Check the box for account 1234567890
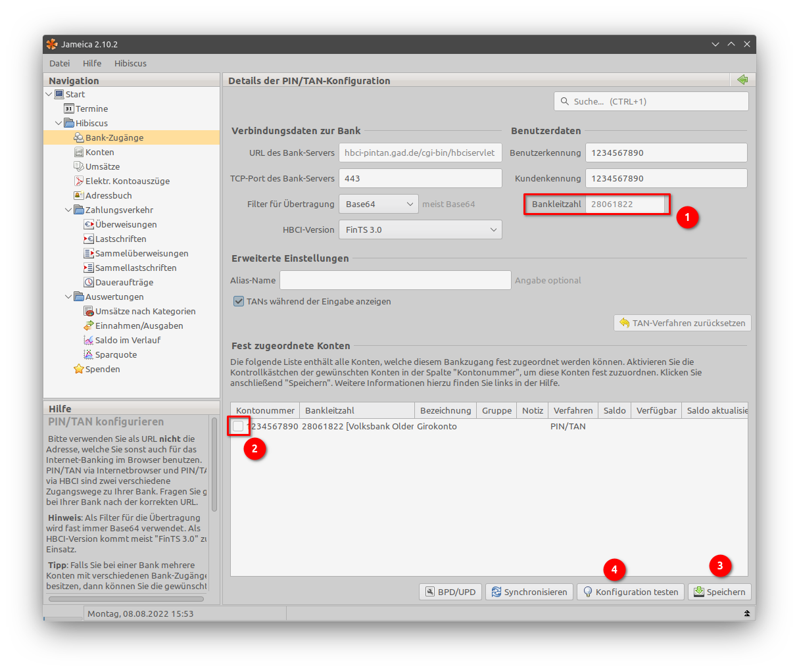Image resolution: width=799 pixels, height=672 pixels. (238, 426)
